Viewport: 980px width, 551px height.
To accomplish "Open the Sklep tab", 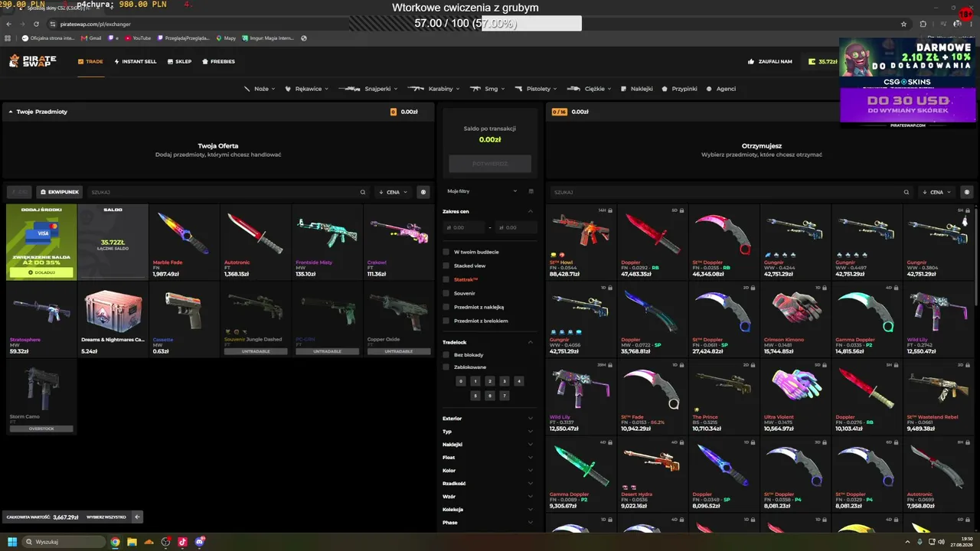I will click(x=179, y=61).
